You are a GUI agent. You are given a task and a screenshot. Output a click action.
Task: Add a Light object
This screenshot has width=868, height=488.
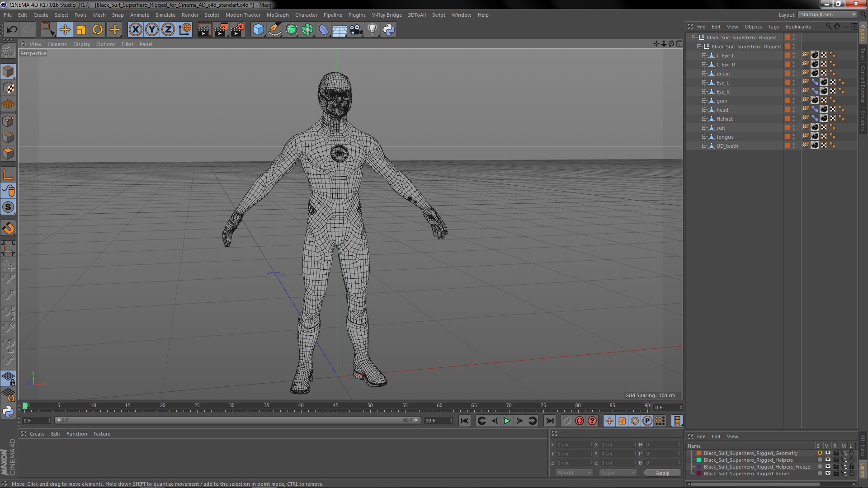(372, 30)
